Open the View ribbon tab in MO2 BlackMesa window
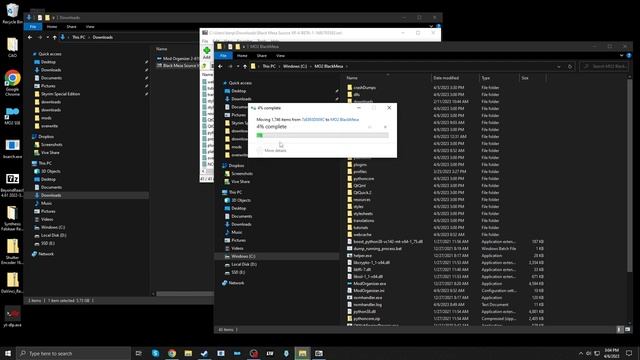640x360 pixels. (x=280, y=56)
